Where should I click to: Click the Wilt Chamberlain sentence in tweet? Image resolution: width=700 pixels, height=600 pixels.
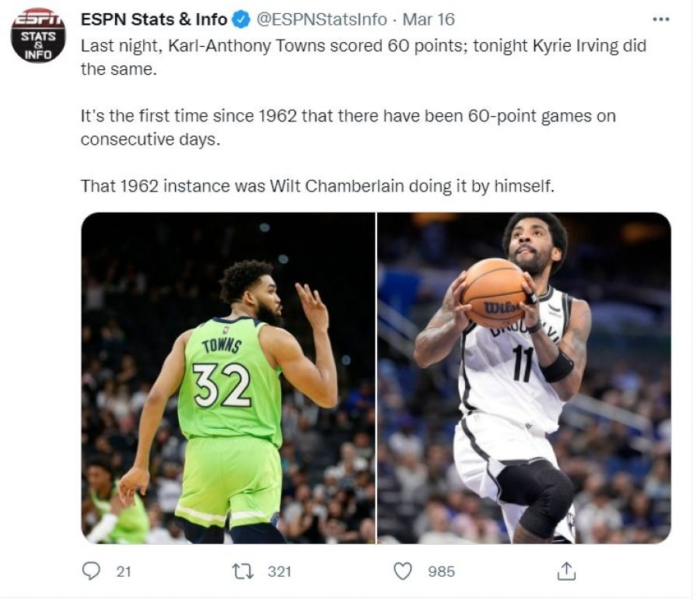pos(317,186)
